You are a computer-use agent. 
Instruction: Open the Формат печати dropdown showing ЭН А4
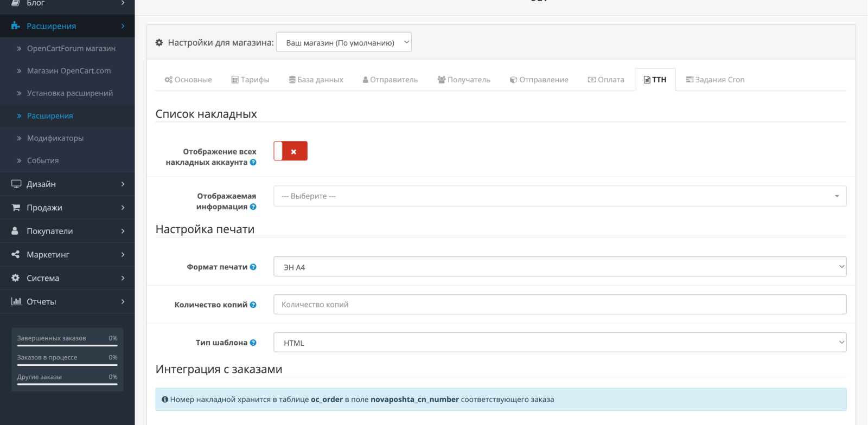(x=560, y=267)
